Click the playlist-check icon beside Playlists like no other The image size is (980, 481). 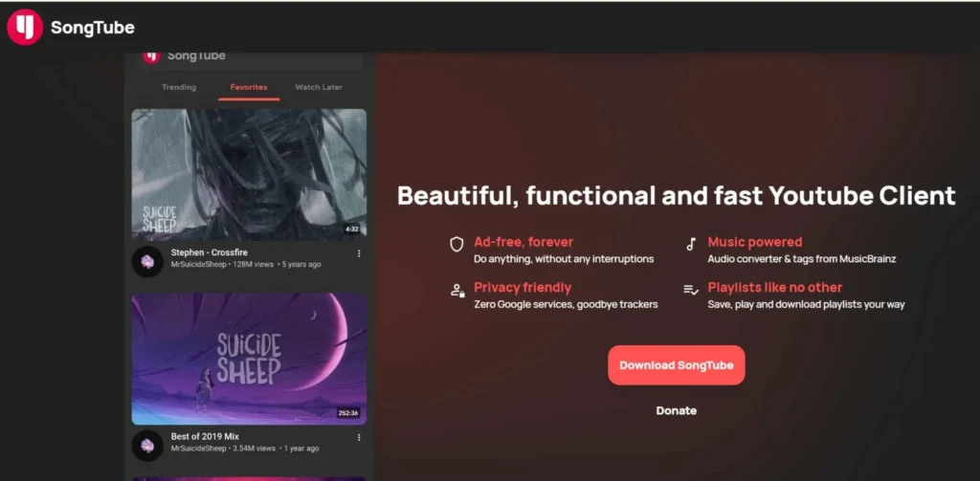[691, 289]
